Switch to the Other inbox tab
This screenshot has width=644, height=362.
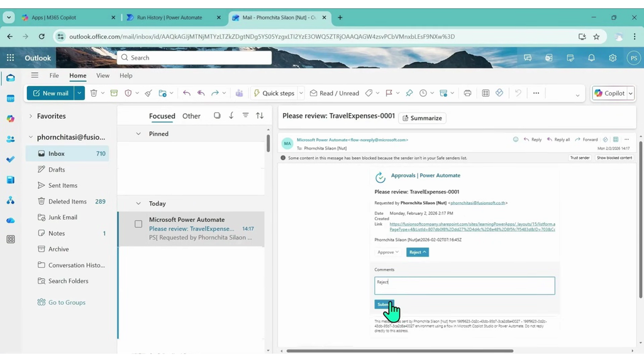point(191,116)
